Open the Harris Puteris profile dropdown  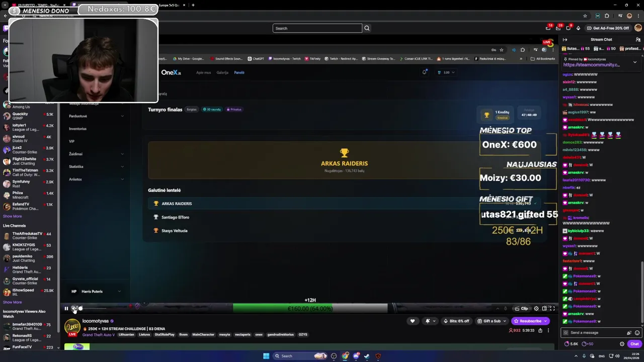(96, 291)
